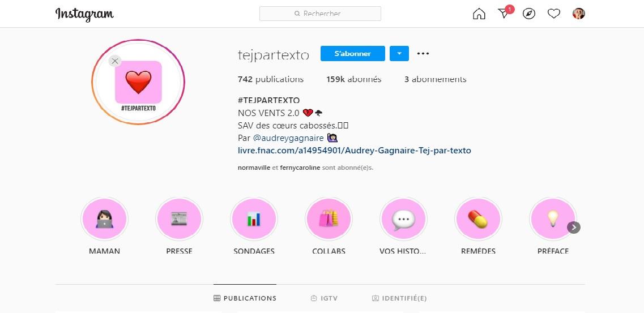644x313 pixels.
Task: Expand suggested accounts dropdown arrow
Action: click(399, 54)
